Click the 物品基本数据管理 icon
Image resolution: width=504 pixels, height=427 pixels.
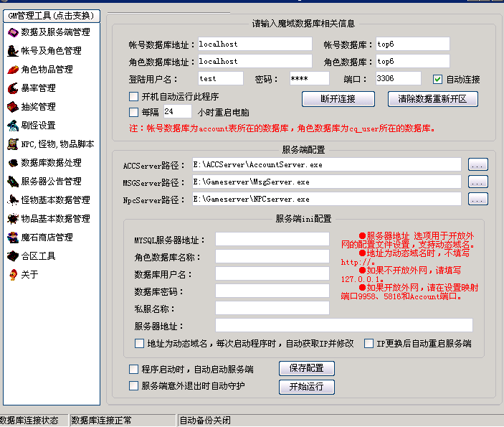13,219
